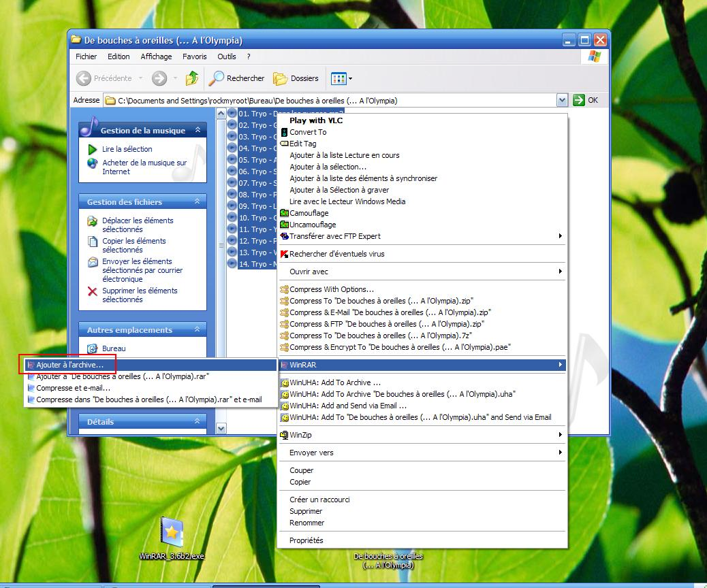Click Propriétés in the context menu
Image resolution: width=707 pixels, height=588 pixels.
coord(306,540)
